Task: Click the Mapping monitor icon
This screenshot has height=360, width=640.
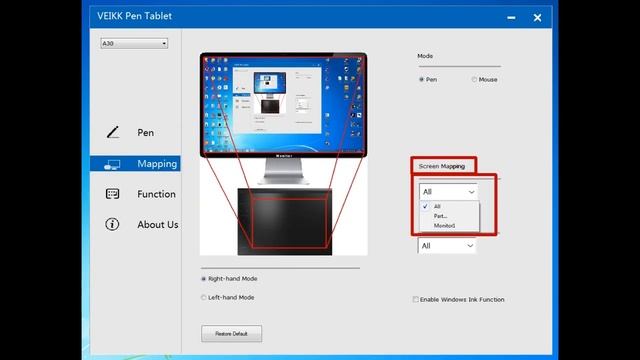Action: pos(112,164)
